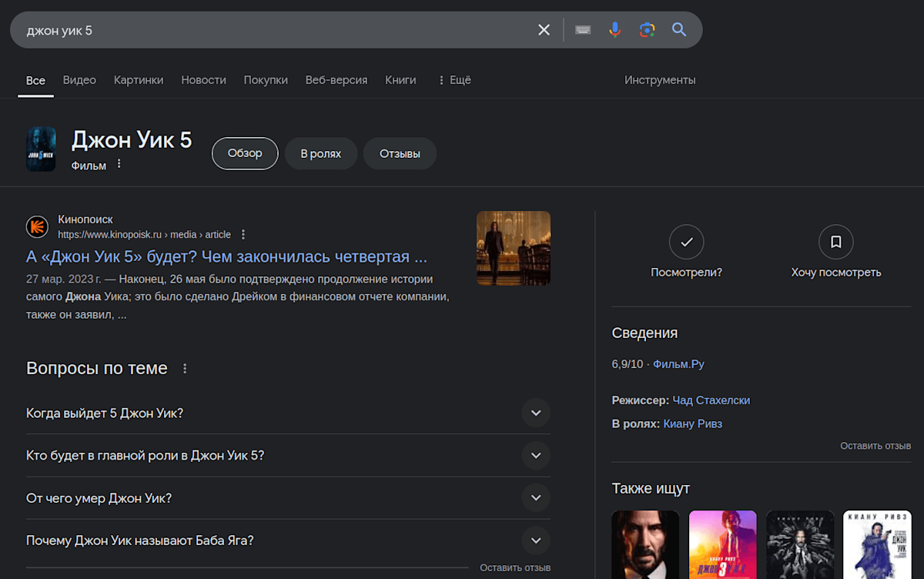This screenshot has width=924, height=579.
Task: Expand question about Баба Яга nickname
Action: [288, 541]
